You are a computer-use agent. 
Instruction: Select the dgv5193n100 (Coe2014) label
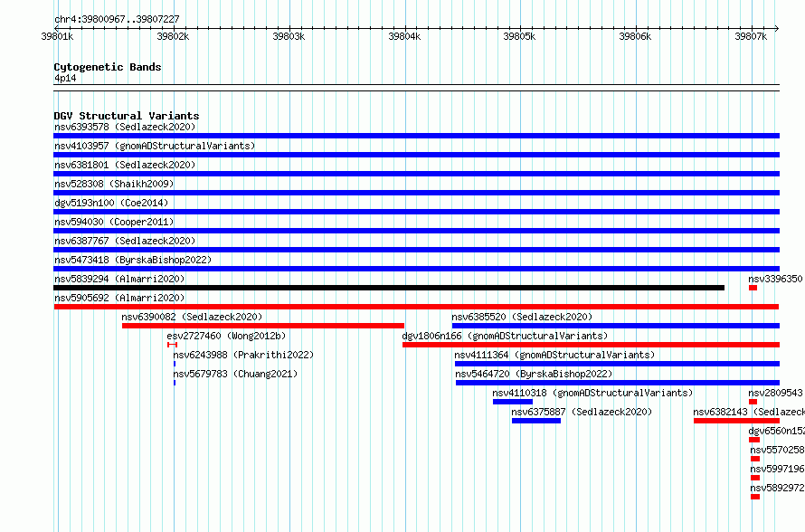(111, 203)
